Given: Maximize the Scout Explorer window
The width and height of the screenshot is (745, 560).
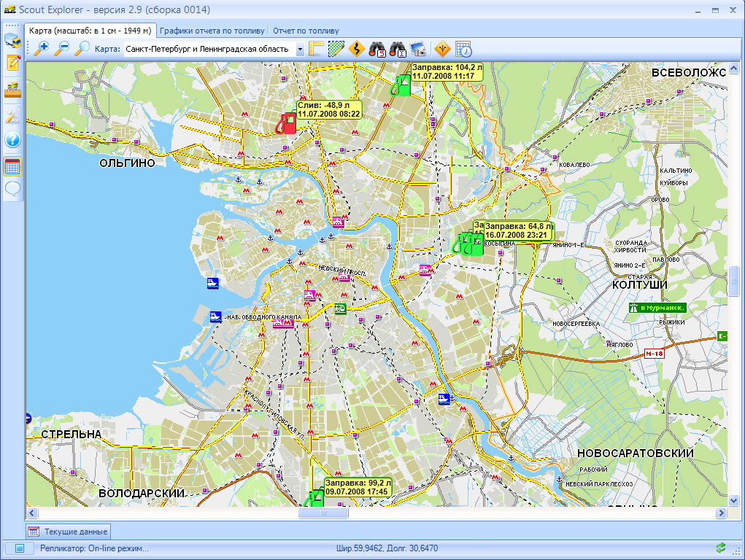Looking at the screenshot, I should pyautogui.click(x=716, y=10).
